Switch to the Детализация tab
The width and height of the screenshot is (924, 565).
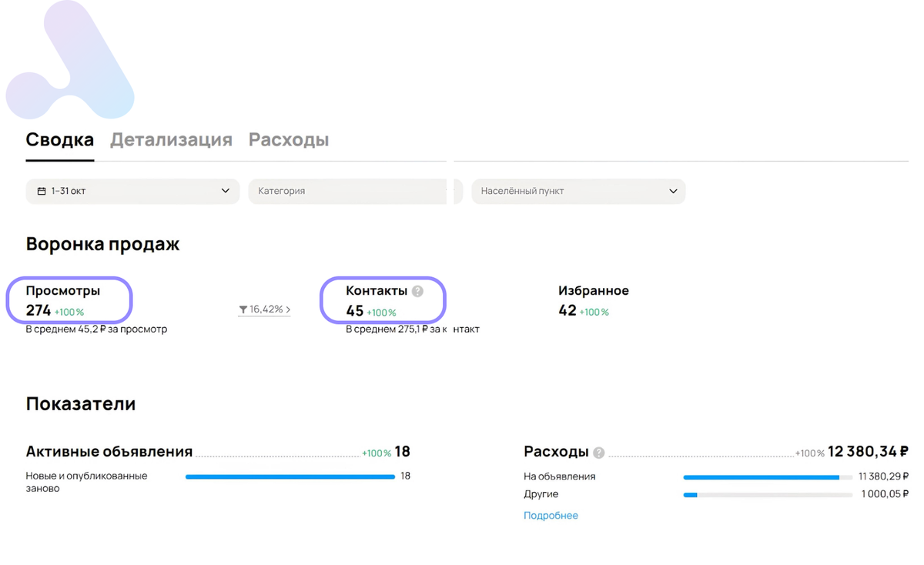click(171, 140)
